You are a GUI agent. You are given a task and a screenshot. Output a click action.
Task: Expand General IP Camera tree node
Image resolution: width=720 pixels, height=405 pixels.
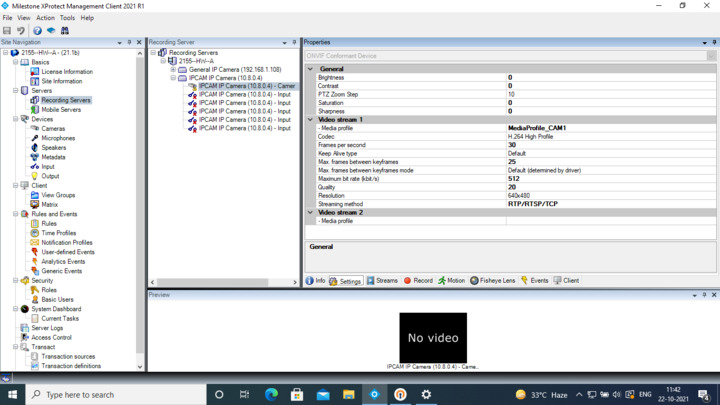tap(173, 70)
